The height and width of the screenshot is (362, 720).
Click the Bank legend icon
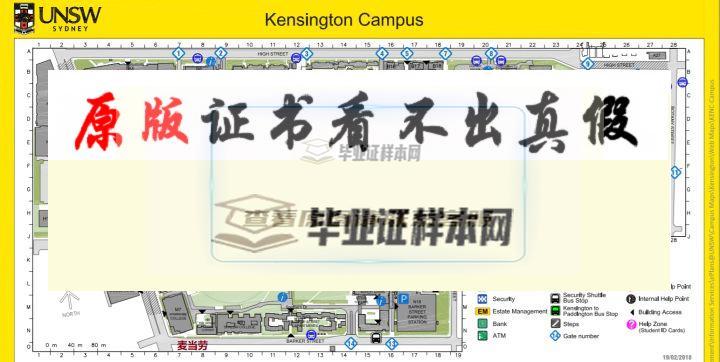(482, 323)
